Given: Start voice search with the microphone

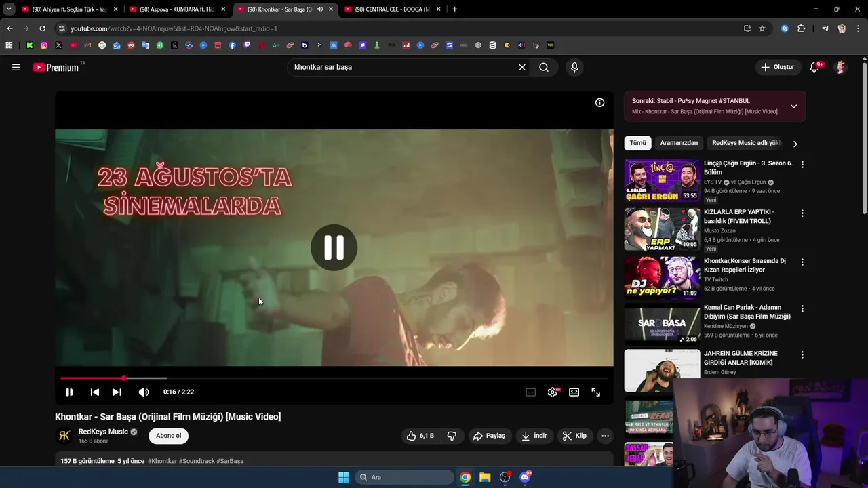Looking at the screenshot, I should click(574, 67).
